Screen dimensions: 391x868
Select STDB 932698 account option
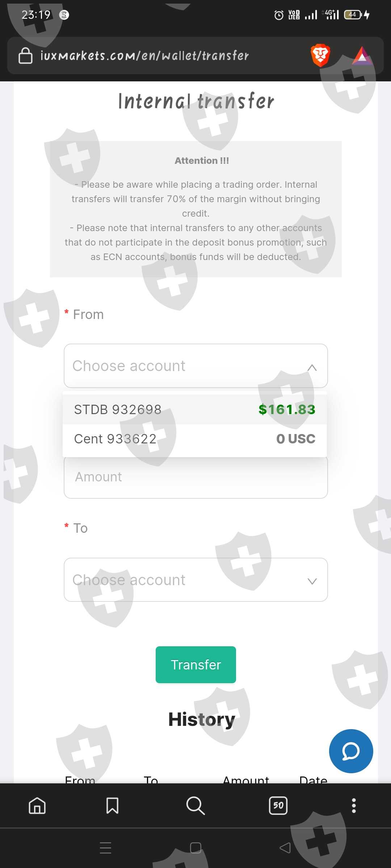pyautogui.click(x=195, y=409)
